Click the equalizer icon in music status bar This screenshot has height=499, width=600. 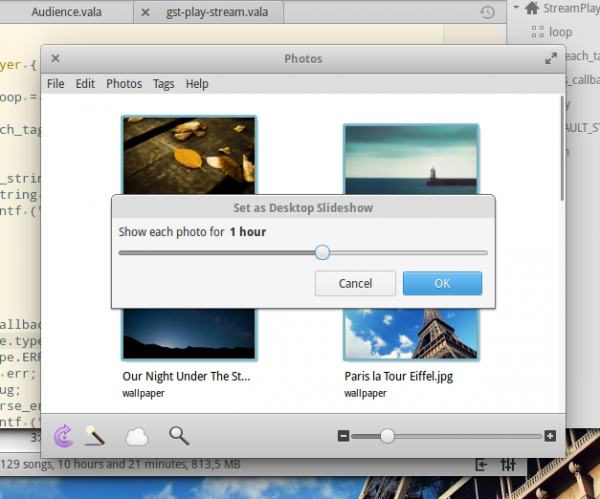click(x=508, y=465)
